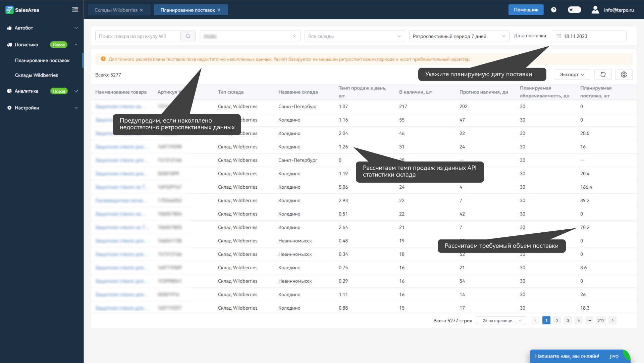This screenshot has width=644, height=363.
Task: Toggle the dark theme switch
Action: point(575,10)
